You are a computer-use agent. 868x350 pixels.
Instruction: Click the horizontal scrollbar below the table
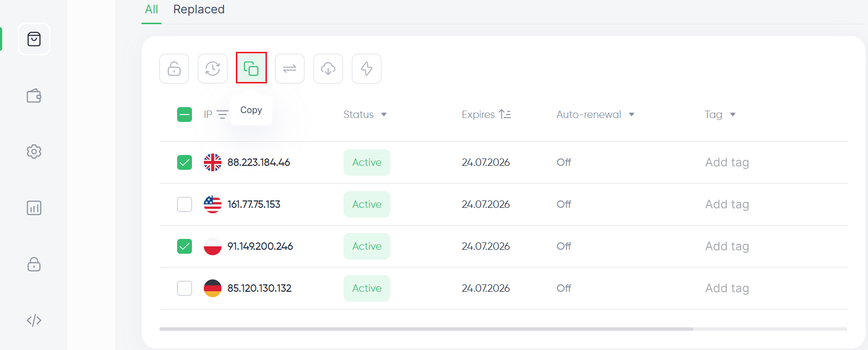click(426, 329)
